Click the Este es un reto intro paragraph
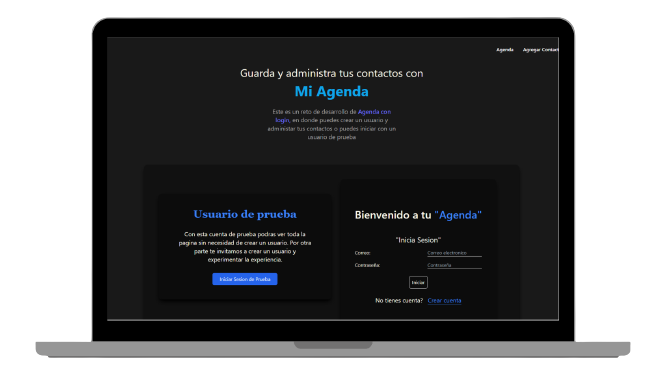Viewport: 666px width, 375px height. coord(332,124)
